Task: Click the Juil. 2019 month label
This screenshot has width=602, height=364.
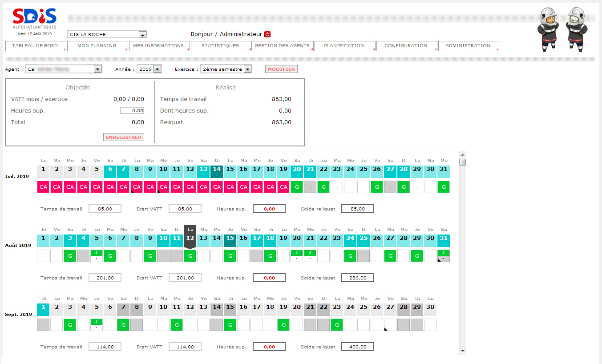Action: (17, 176)
